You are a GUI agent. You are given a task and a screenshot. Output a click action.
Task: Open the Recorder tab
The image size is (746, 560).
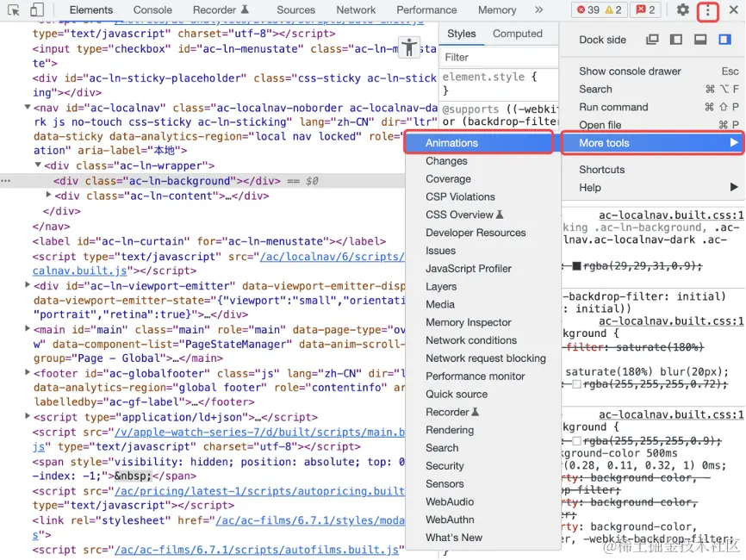[x=221, y=10]
